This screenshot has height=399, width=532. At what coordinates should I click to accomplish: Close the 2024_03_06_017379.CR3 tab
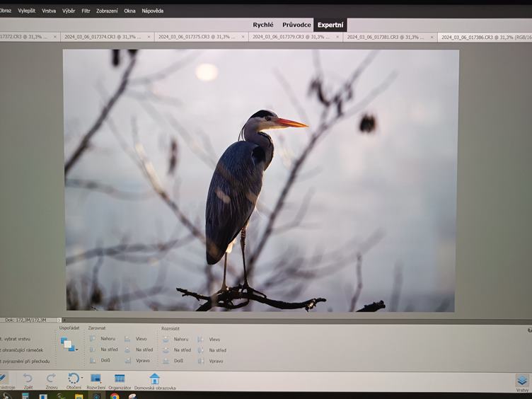click(337, 37)
